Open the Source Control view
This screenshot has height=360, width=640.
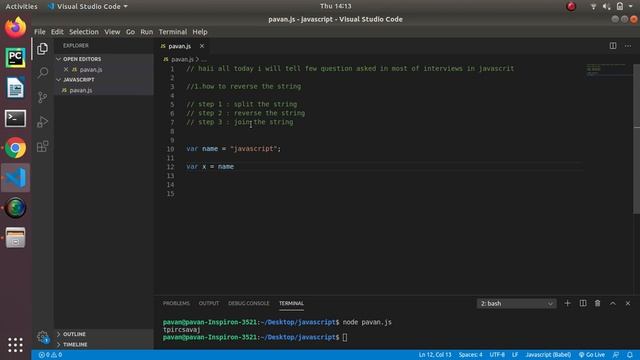tap(42, 97)
